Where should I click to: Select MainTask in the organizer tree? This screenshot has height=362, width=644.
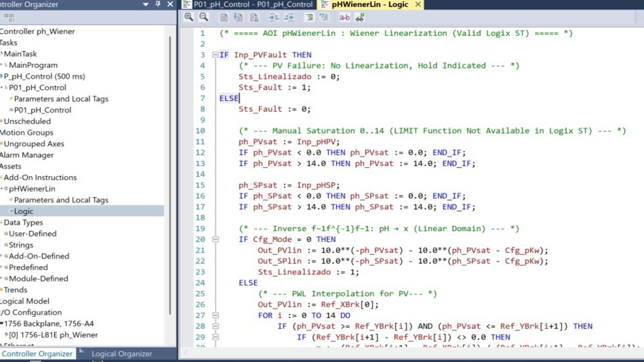(x=20, y=54)
